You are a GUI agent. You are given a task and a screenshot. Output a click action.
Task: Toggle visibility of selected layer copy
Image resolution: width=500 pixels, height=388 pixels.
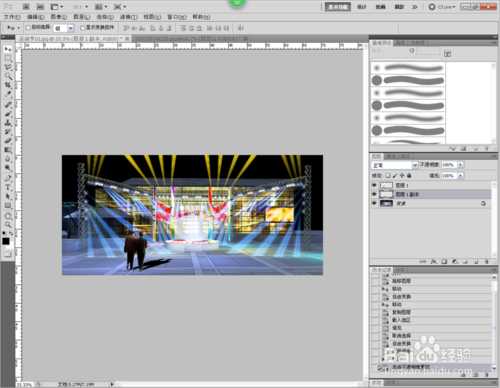click(x=374, y=194)
